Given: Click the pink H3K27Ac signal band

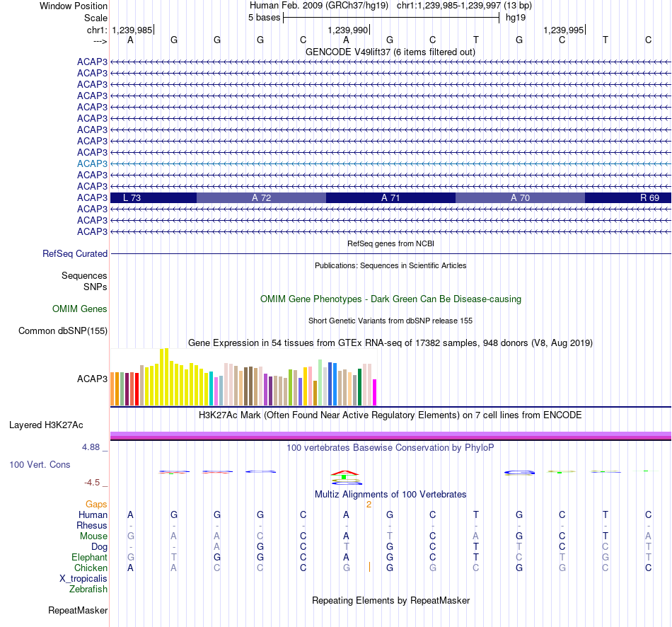Looking at the screenshot, I should click(390, 436).
